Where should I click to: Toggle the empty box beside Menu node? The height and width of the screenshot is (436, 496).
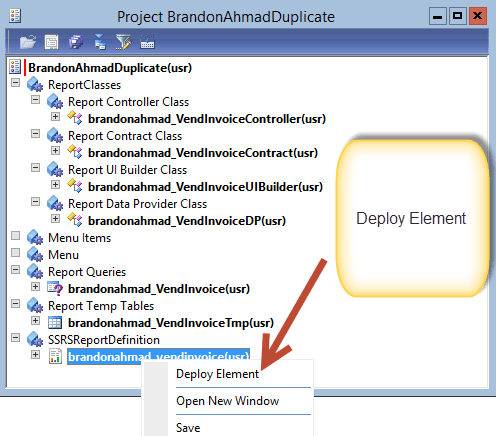(x=15, y=252)
